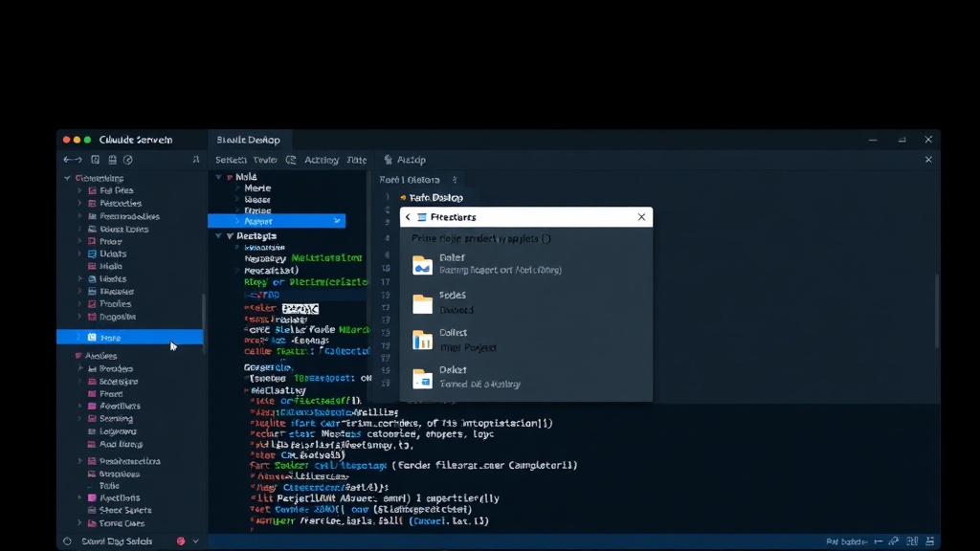Select the highlighted blue row in the left sidebar
The image size is (980, 551).
[x=130, y=338]
